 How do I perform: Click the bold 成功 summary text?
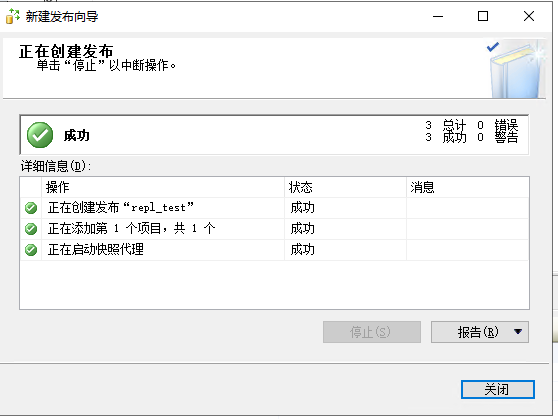pos(77,135)
